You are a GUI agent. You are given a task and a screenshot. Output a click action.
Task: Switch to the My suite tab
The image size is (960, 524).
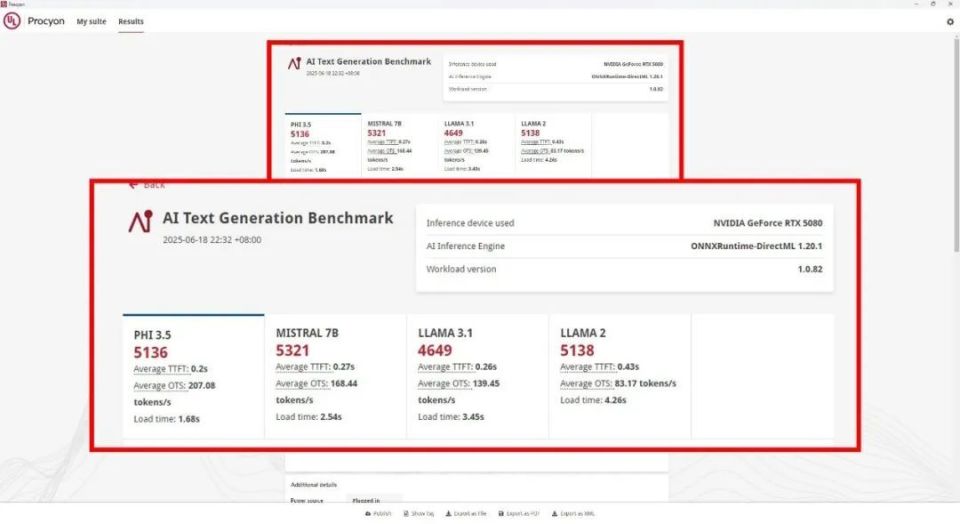91,21
